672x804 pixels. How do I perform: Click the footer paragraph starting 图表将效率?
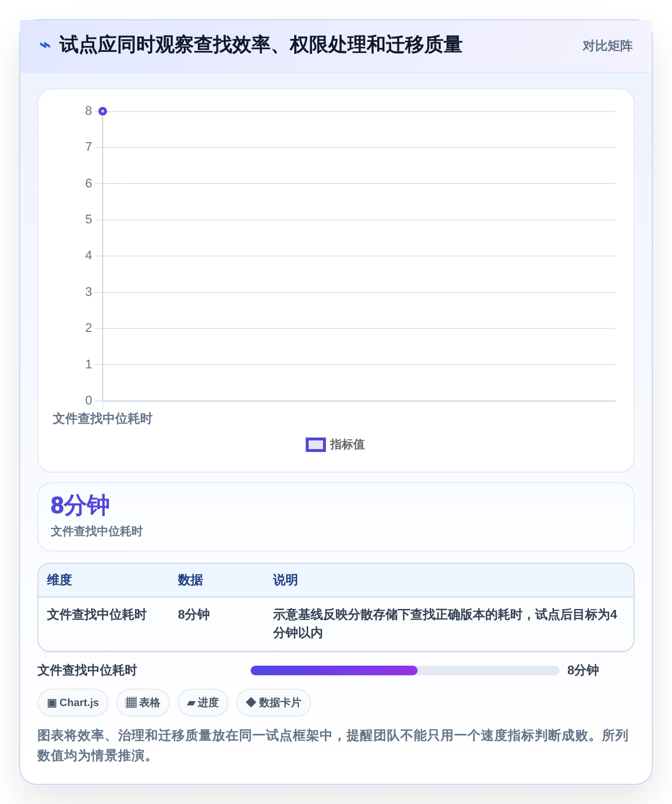pos(333,745)
